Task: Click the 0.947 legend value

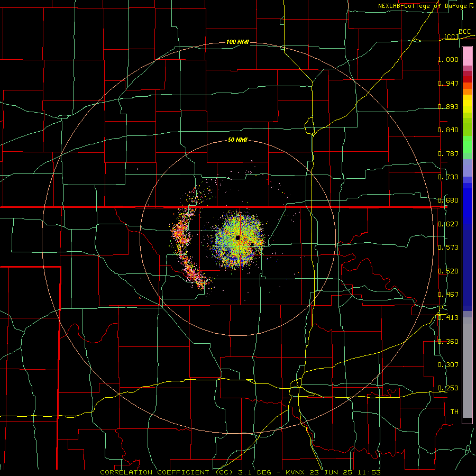Action: pos(448,83)
